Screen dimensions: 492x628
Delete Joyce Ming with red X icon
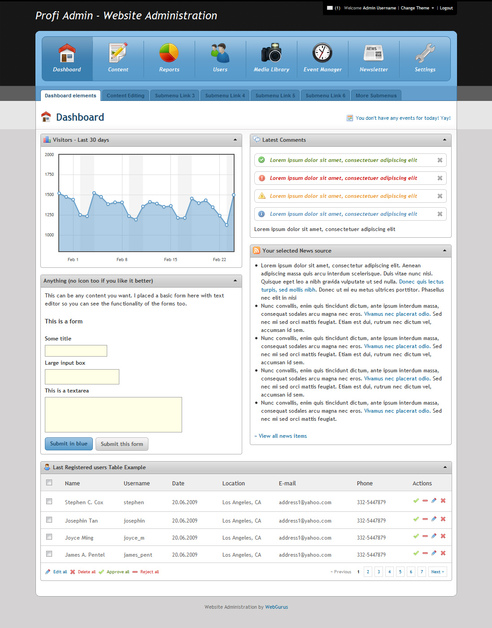tap(443, 536)
